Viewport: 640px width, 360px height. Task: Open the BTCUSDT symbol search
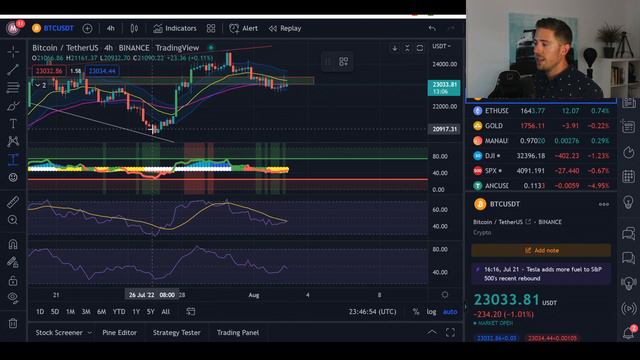click(x=53, y=28)
